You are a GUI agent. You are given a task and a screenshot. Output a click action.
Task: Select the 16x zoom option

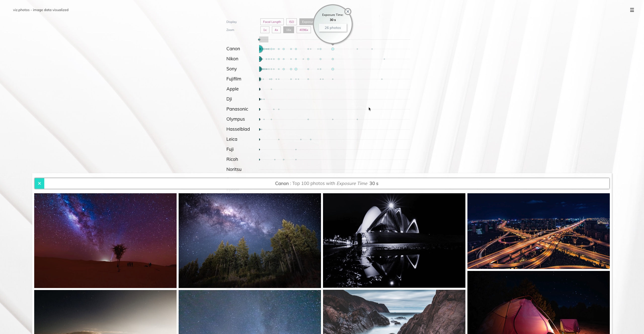[x=289, y=30]
